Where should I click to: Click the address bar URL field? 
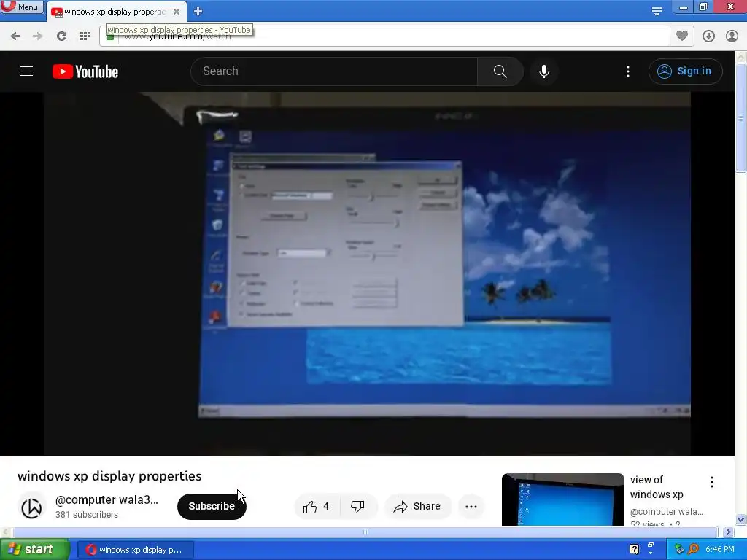click(384, 36)
